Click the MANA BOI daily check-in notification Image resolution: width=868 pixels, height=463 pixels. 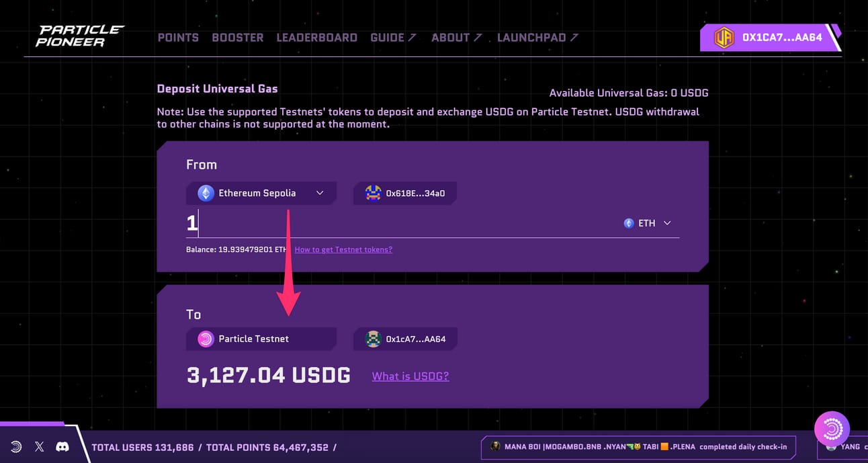point(639,447)
